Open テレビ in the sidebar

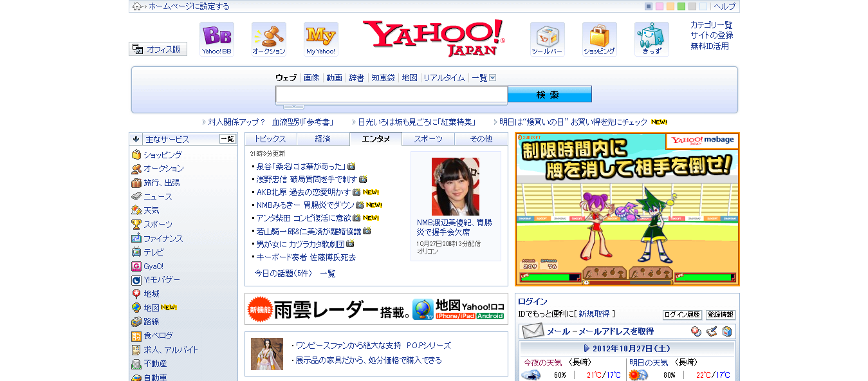[154, 252]
